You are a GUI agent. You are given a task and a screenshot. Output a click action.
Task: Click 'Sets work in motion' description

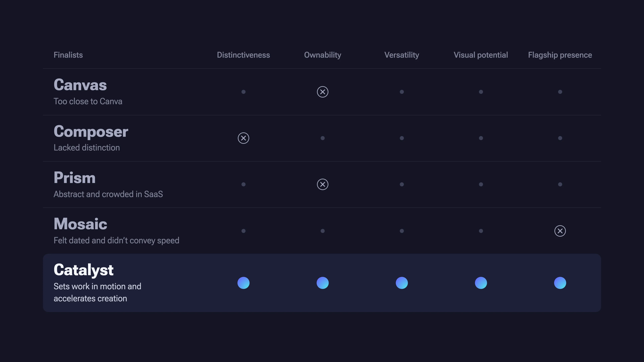pos(97,292)
